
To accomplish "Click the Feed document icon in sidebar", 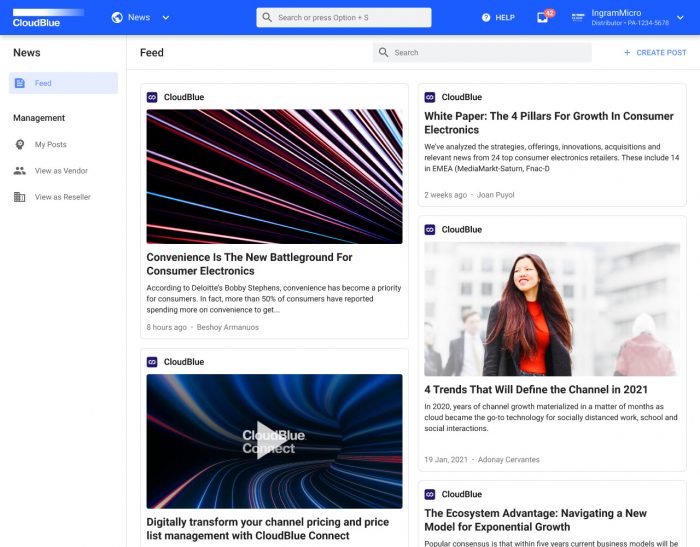I will 20,83.
